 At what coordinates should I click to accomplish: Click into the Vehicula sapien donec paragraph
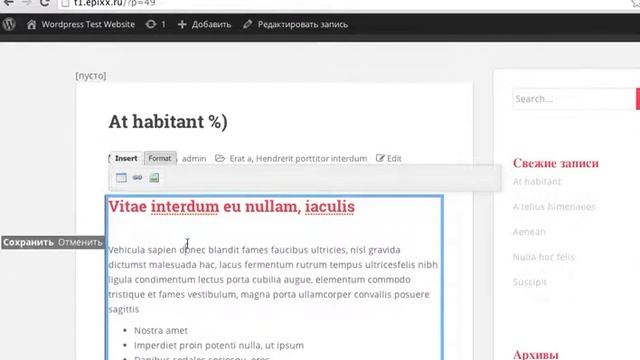(273, 279)
